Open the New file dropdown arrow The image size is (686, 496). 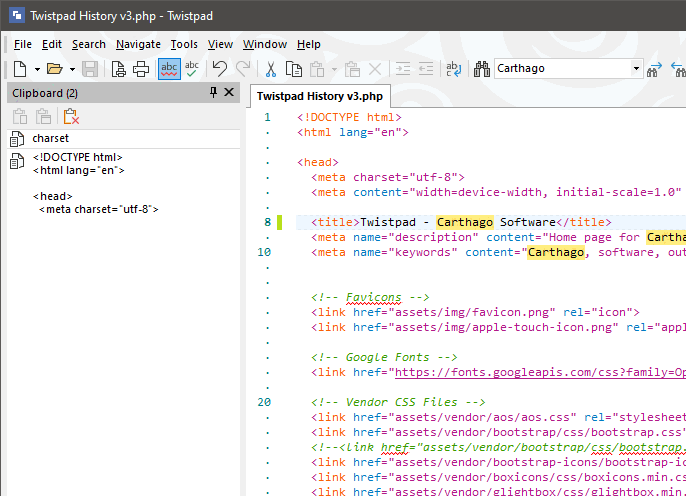tap(37, 69)
